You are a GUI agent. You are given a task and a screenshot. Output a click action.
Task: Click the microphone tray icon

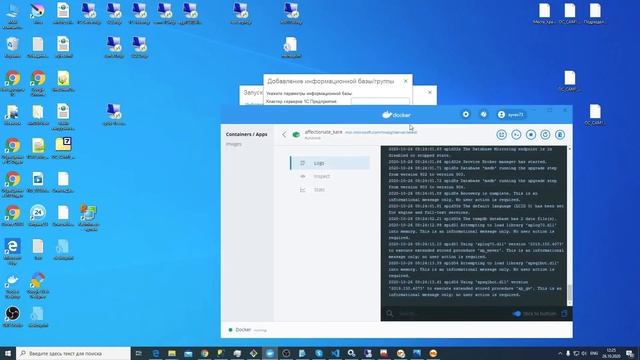(x=568, y=353)
